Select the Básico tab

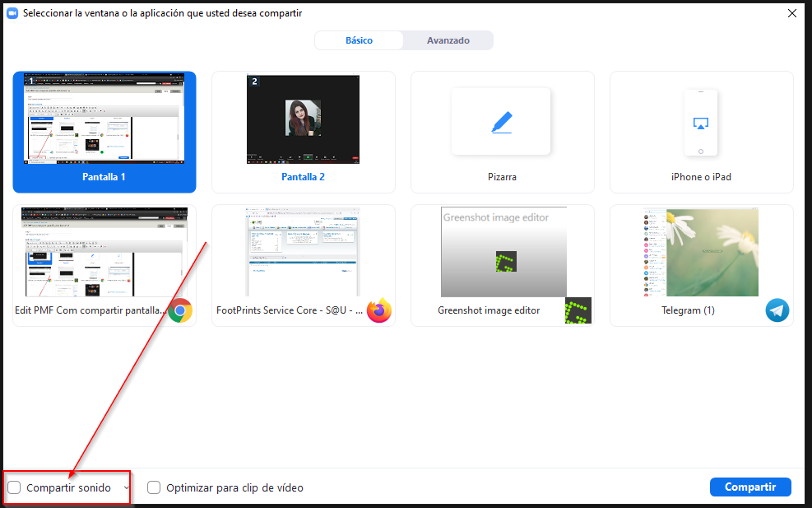(359, 40)
